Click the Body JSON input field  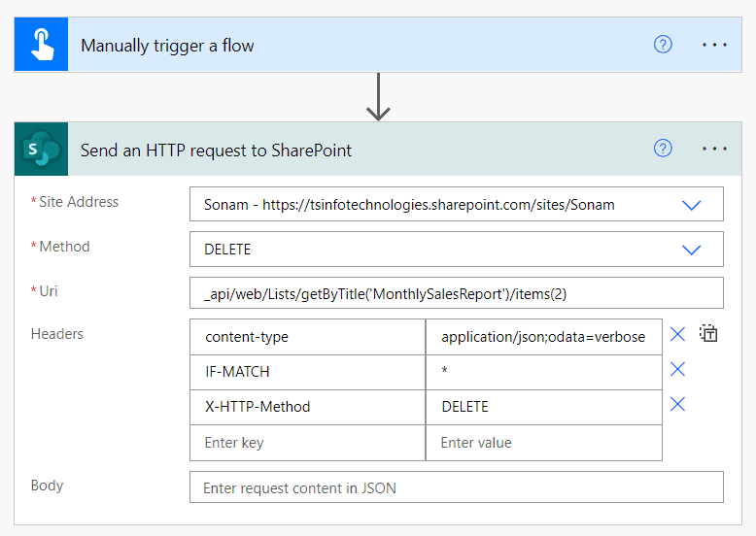[456, 487]
